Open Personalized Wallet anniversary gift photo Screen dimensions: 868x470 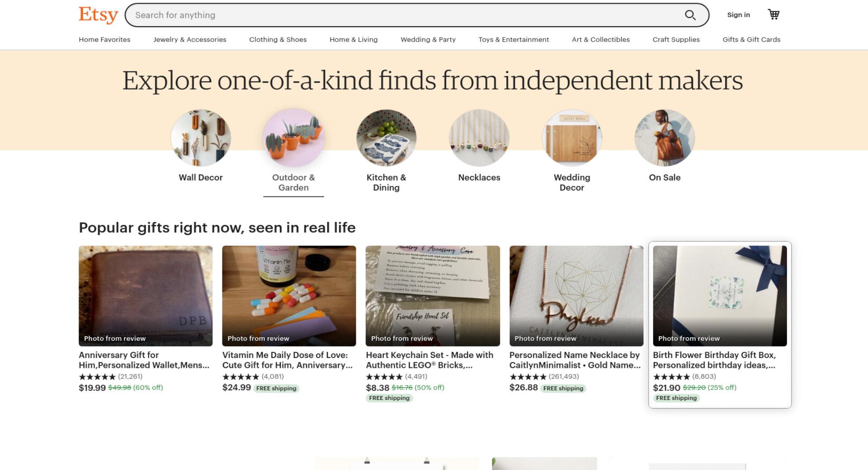[x=146, y=296]
